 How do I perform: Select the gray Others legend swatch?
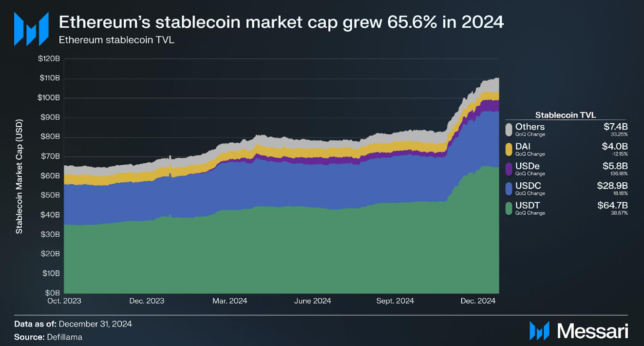[x=509, y=130]
